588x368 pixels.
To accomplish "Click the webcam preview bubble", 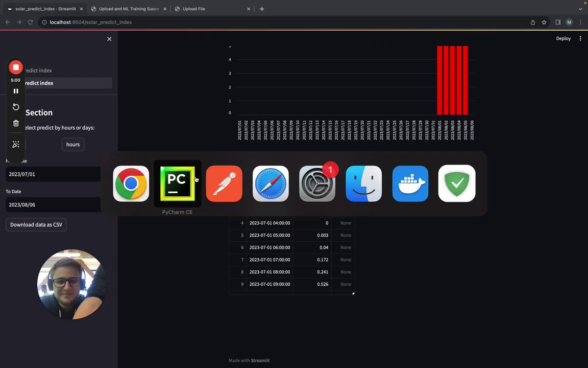I will point(71,284).
